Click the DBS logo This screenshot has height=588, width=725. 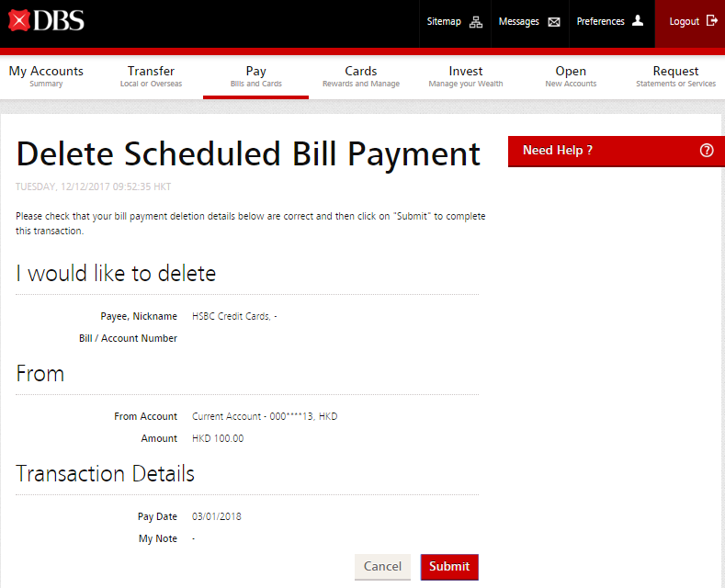46,20
